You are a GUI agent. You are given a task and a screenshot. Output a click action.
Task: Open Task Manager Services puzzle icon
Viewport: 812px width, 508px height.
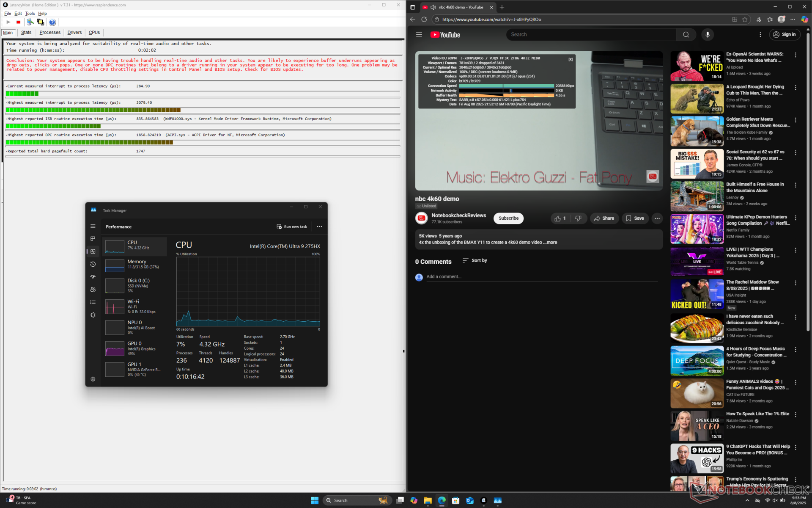pyautogui.click(x=93, y=315)
